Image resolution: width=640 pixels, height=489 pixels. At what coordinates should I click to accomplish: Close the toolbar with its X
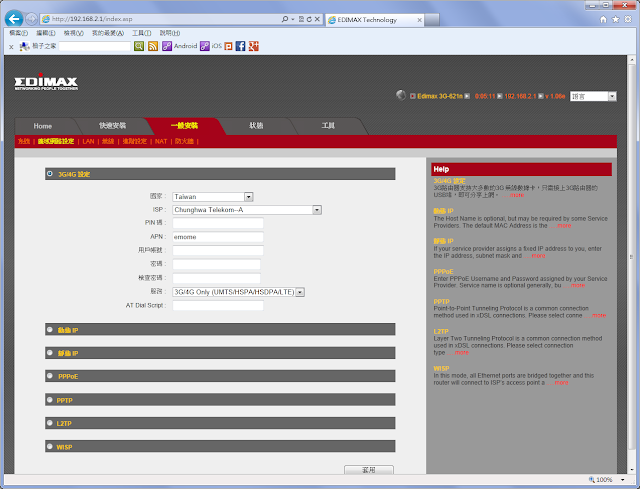pyautogui.click(x=11, y=47)
